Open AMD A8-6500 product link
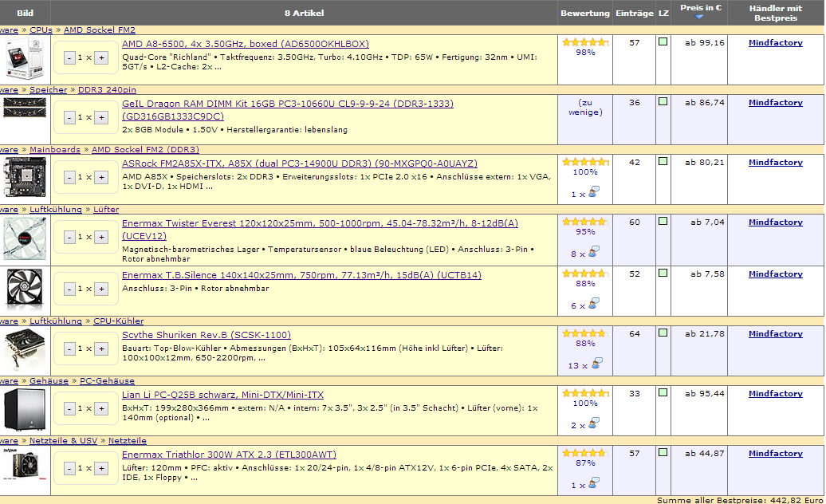Image resolution: width=826 pixels, height=504 pixels. click(246, 44)
